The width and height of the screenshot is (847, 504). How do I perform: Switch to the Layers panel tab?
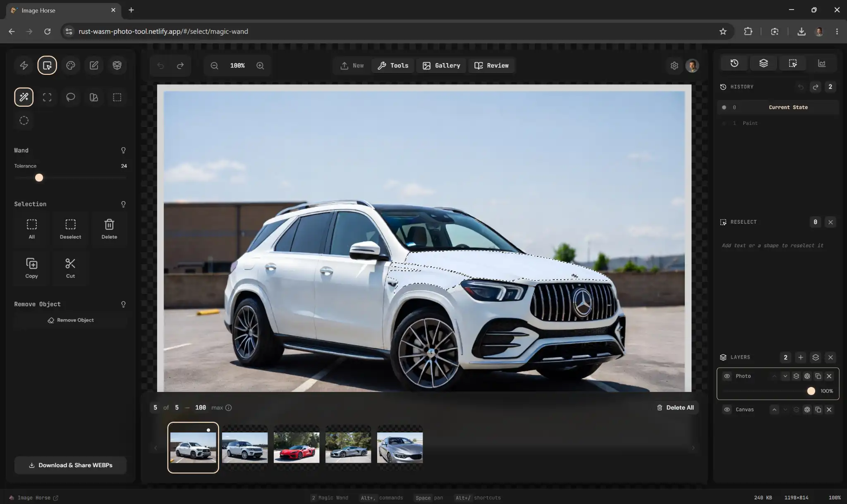click(763, 63)
